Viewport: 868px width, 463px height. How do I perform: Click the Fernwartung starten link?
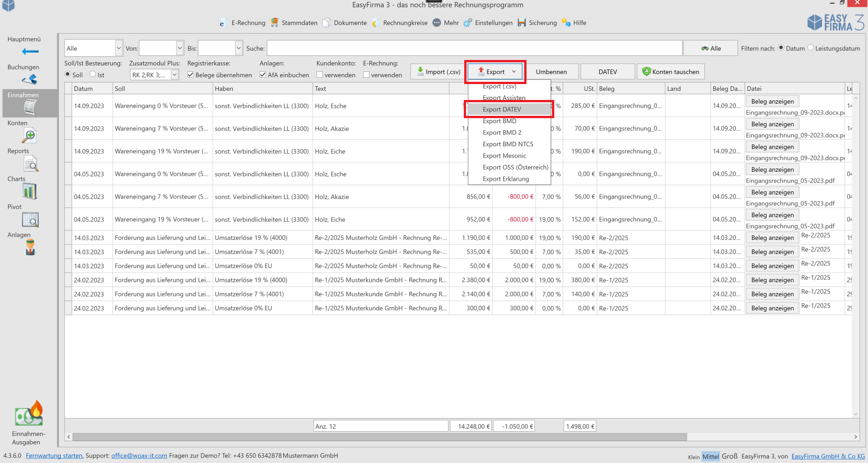coord(55,456)
